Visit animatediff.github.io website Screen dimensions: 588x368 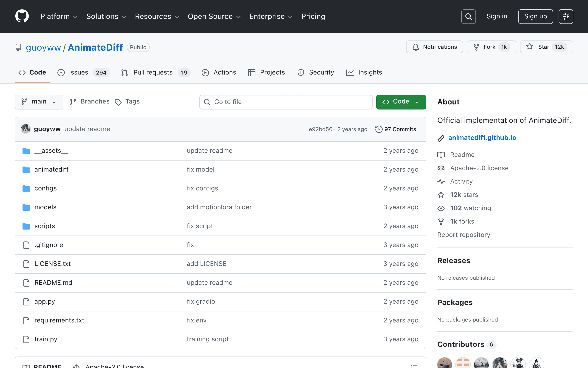(x=482, y=138)
